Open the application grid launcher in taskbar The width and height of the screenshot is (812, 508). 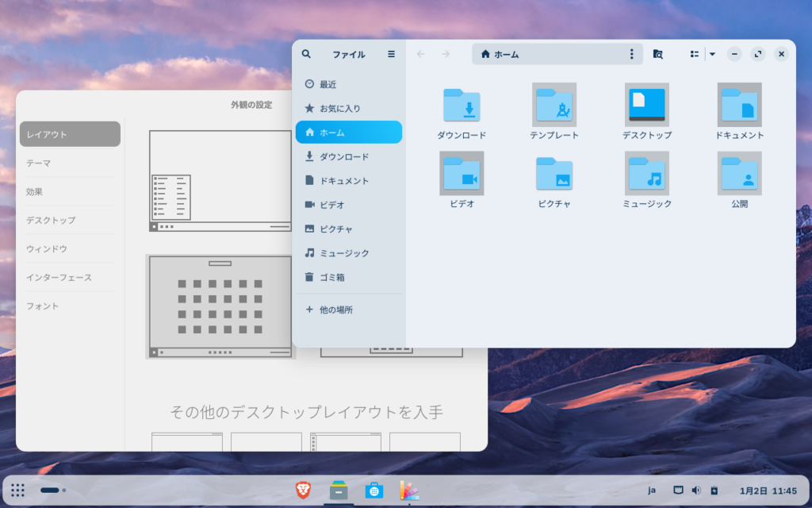tap(18, 491)
